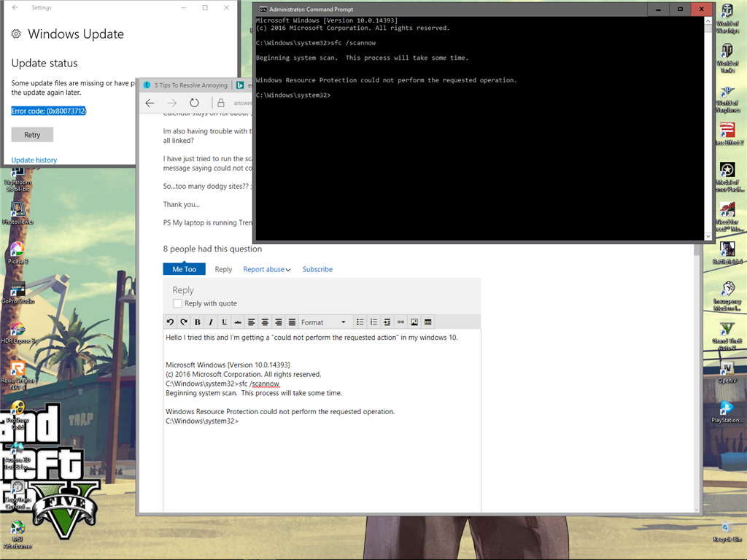The height and width of the screenshot is (560, 747).
Task: Open Medal of Honor Pacific shortcut
Action: (727, 177)
